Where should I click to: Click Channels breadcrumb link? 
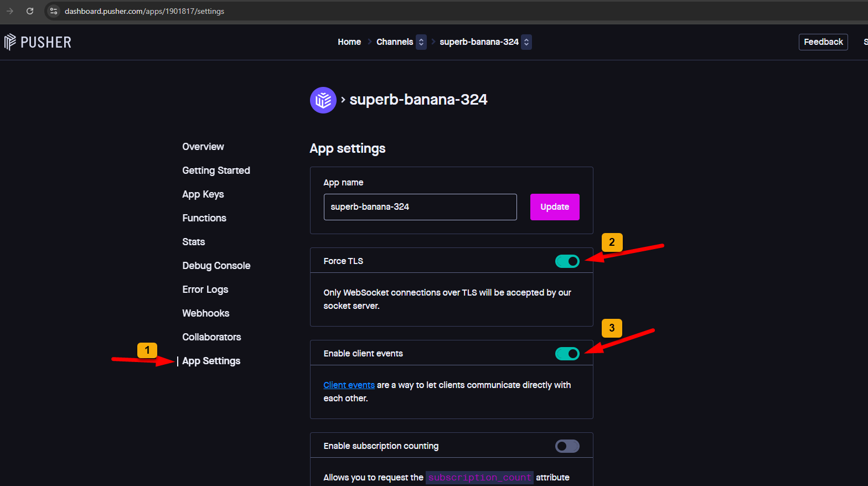(x=395, y=42)
